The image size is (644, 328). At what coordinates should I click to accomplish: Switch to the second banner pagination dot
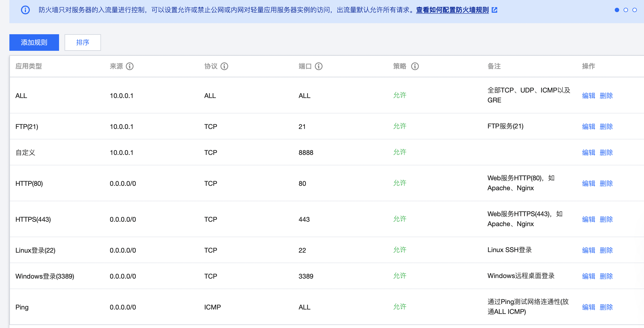click(x=626, y=10)
